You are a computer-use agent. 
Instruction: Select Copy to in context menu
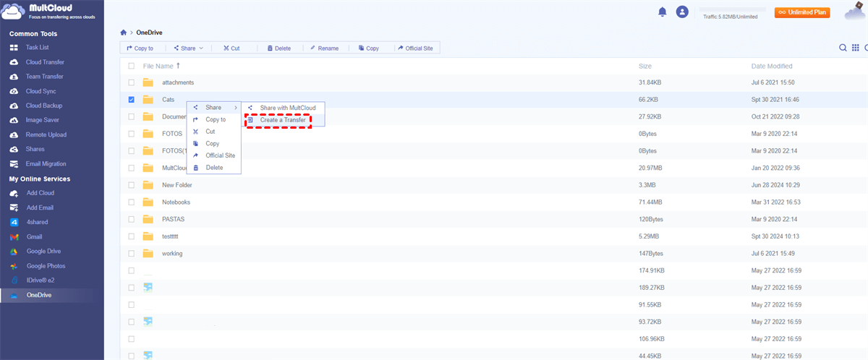click(x=214, y=119)
